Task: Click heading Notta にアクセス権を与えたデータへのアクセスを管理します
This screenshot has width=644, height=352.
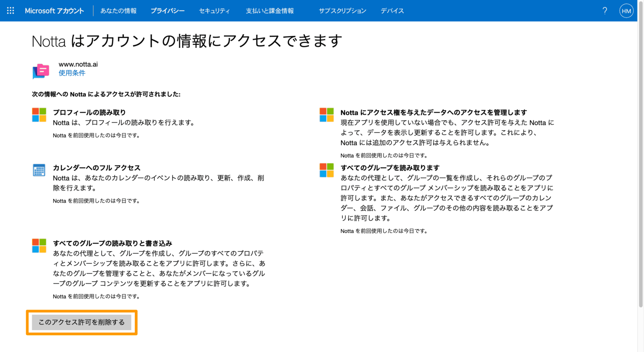Action: pos(434,112)
